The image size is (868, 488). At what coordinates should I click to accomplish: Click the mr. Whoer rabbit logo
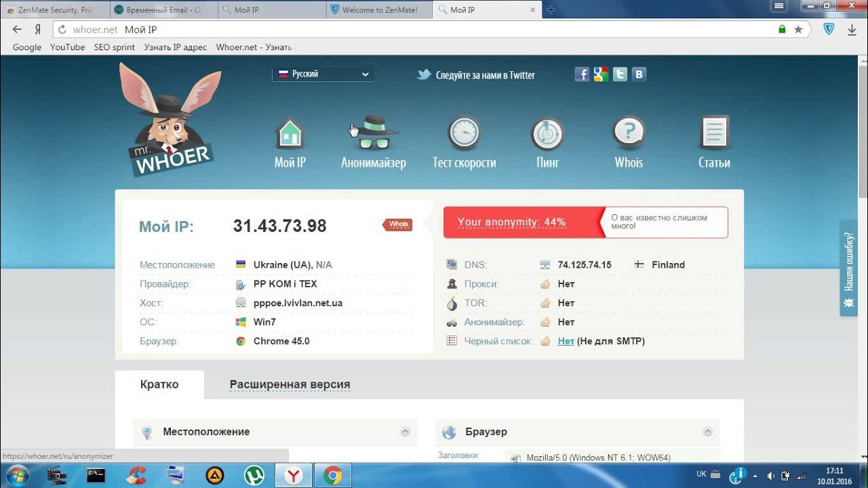170,120
